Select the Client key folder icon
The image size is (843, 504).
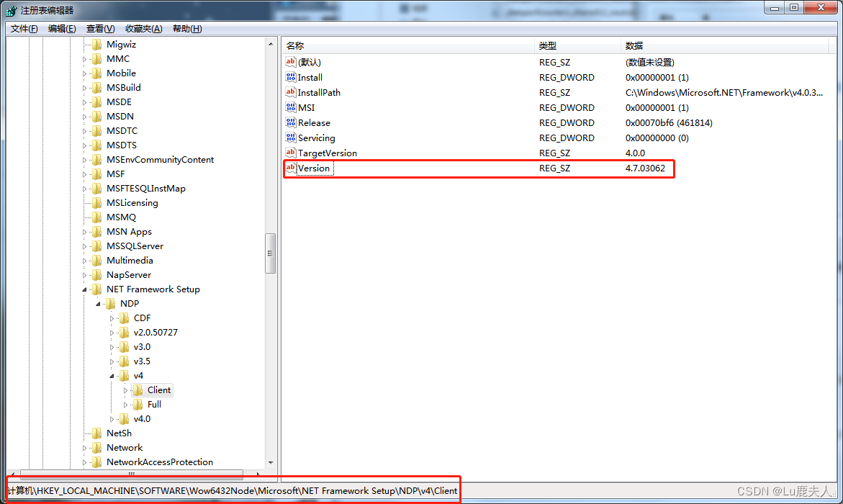(x=137, y=390)
